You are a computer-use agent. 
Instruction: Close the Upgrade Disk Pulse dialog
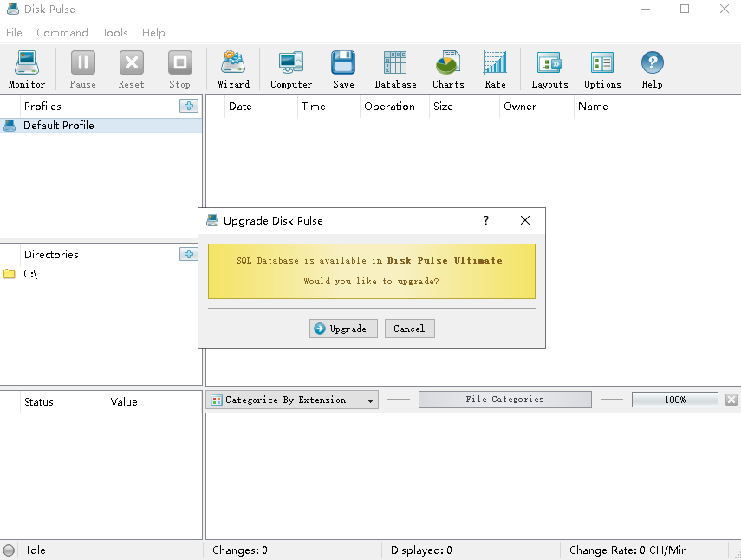click(525, 220)
